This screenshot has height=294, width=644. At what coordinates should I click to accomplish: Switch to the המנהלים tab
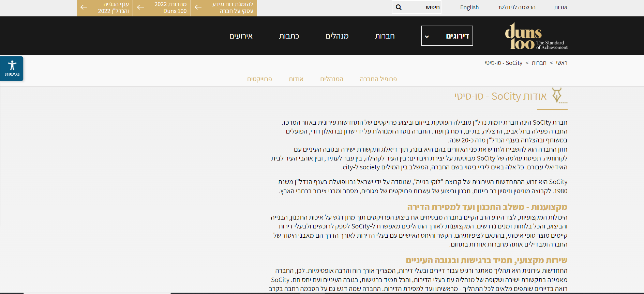[331, 79]
